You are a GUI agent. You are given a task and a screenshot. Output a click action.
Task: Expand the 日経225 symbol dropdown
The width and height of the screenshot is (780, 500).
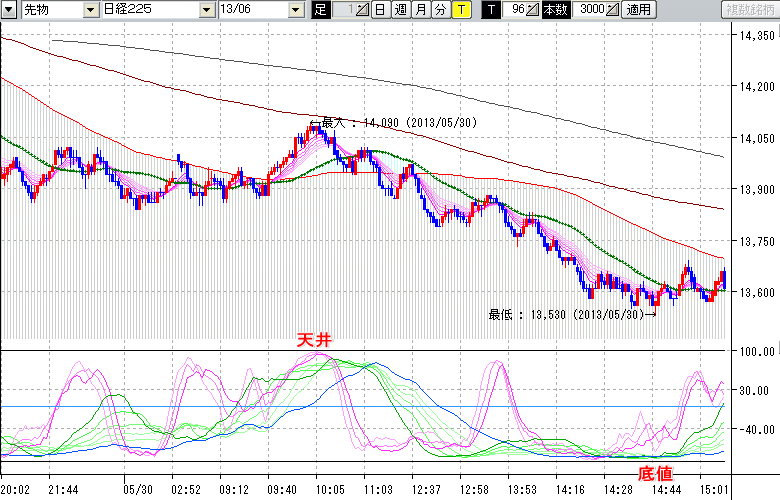206,10
